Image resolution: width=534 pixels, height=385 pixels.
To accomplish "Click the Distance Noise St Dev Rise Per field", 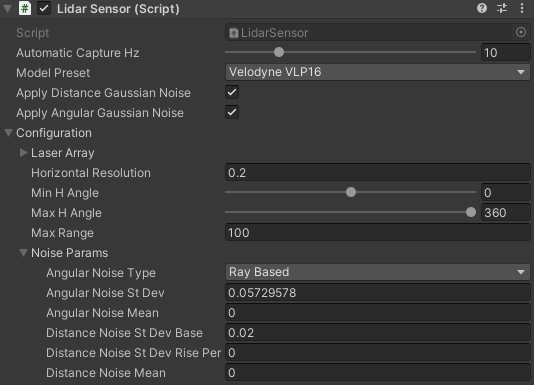I will coord(377,353).
